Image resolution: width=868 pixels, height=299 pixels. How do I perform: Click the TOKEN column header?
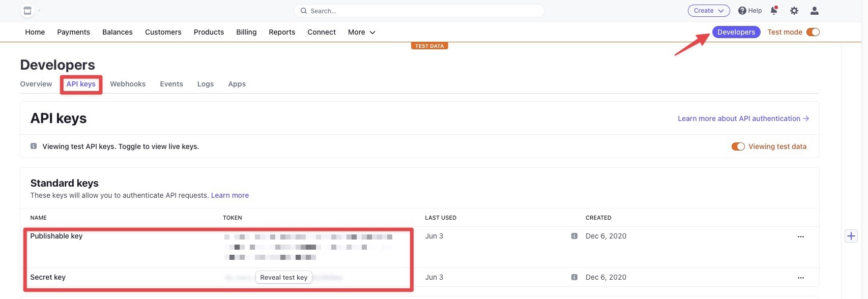233,218
